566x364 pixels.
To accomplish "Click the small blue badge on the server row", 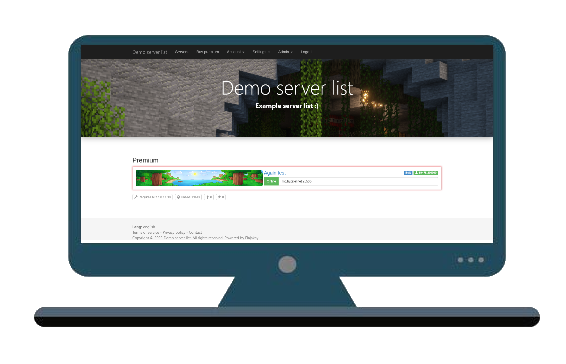I will coord(408,173).
